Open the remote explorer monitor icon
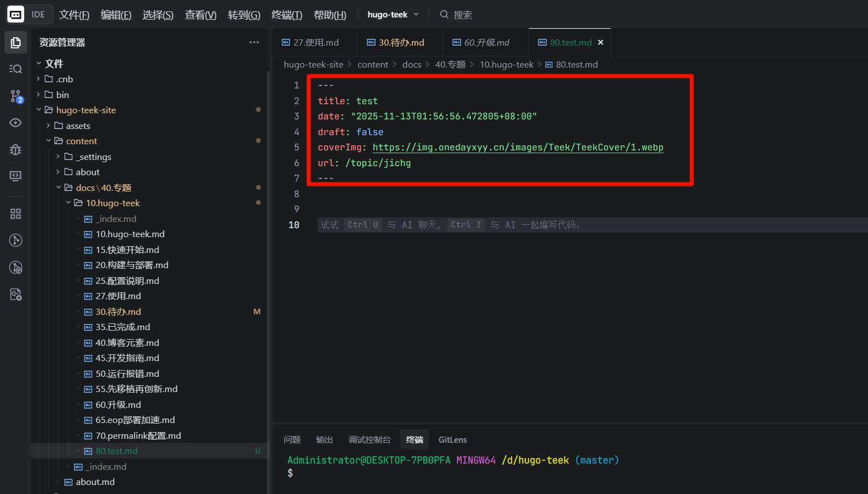The width and height of the screenshot is (868, 494). [16, 176]
